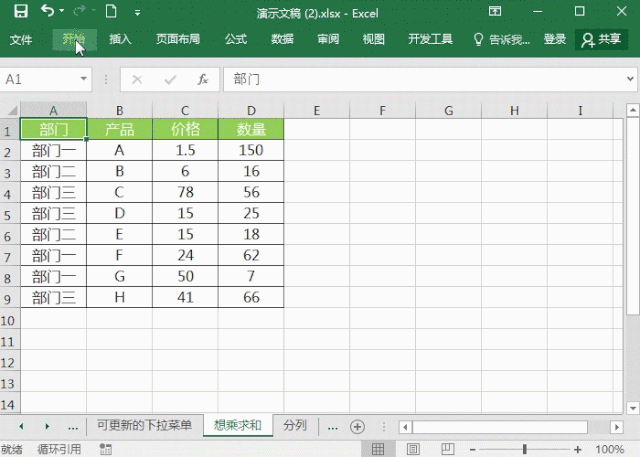Select Normal view in the status bar
Image resolution: width=640 pixels, height=457 pixels.
[x=378, y=449]
